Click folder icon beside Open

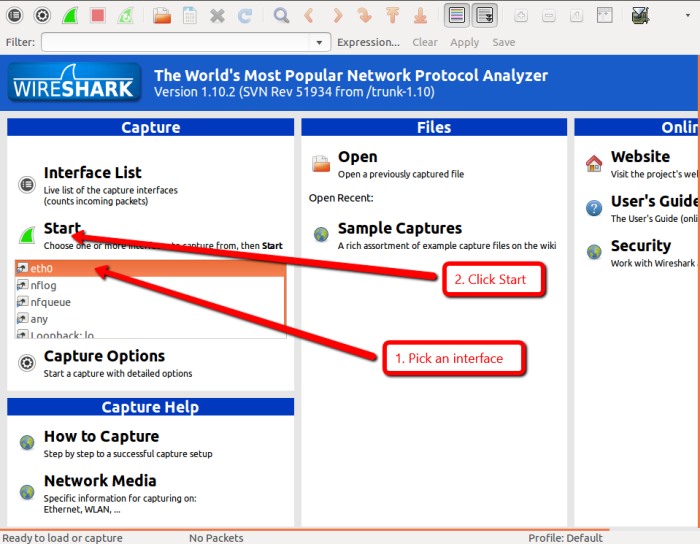click(321, 164)
